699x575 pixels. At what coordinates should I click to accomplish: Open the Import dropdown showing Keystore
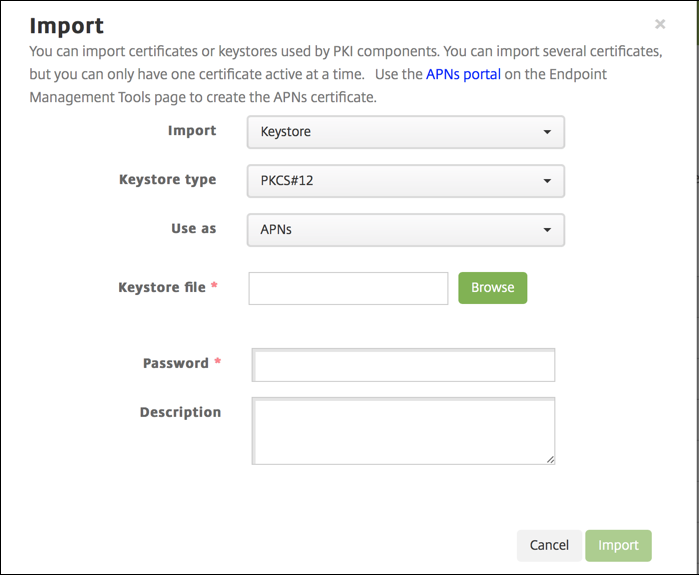pyautogui.click(x=405, y=131)
